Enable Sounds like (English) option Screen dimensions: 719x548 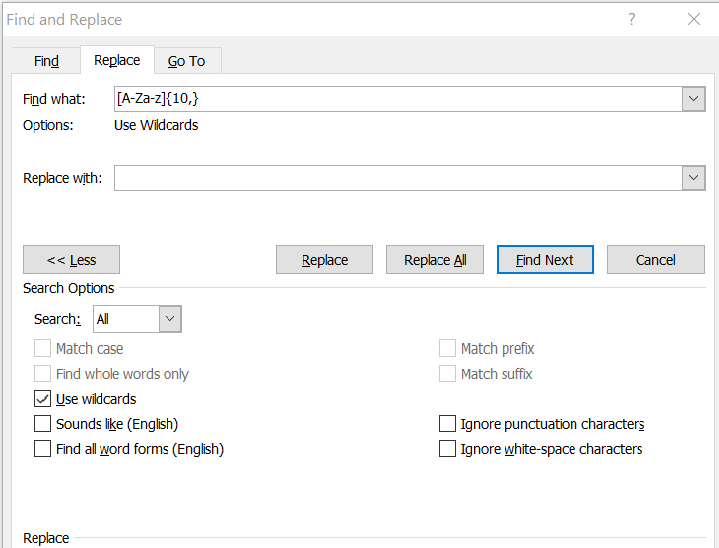coord(42,424)
